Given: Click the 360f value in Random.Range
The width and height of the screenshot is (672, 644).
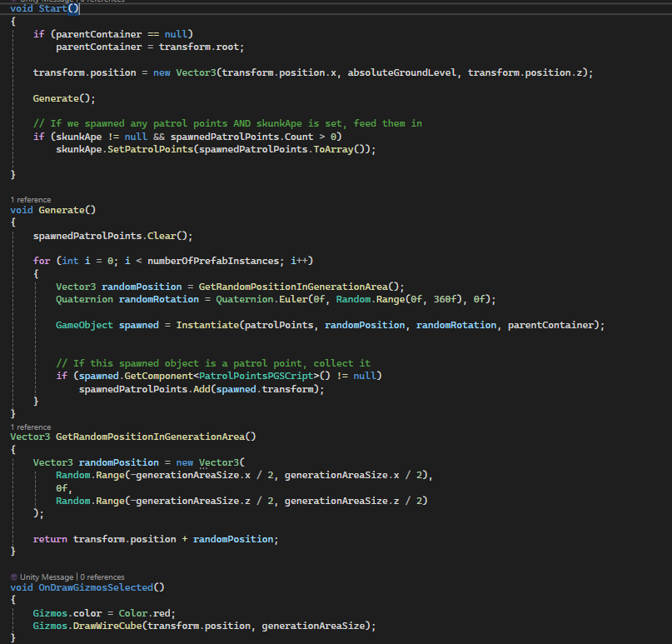Looking at the screenshot, I should (445, 299).
